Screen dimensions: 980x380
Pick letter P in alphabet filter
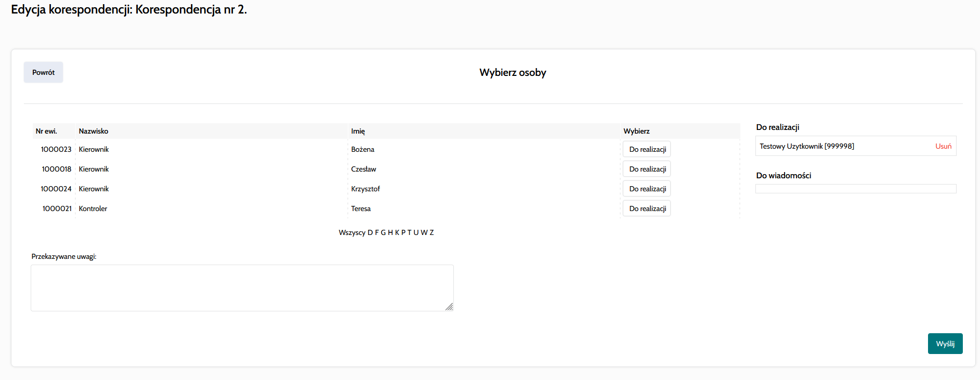[403, 232]
